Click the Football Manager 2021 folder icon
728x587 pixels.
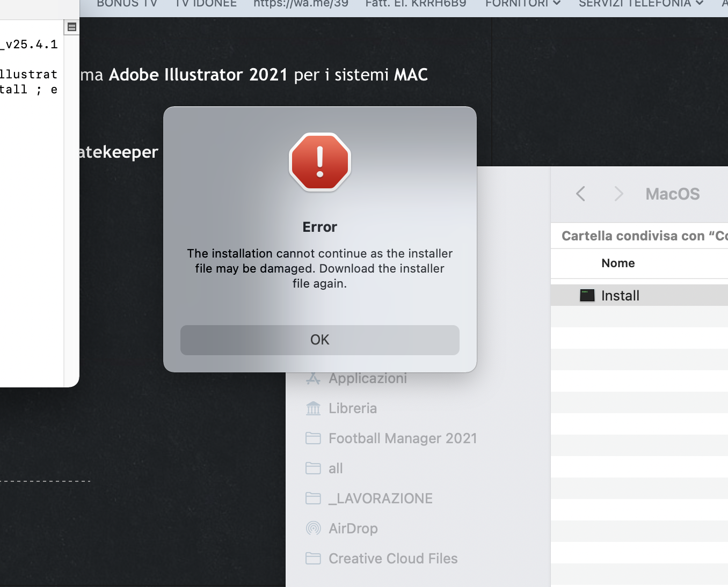313,438
